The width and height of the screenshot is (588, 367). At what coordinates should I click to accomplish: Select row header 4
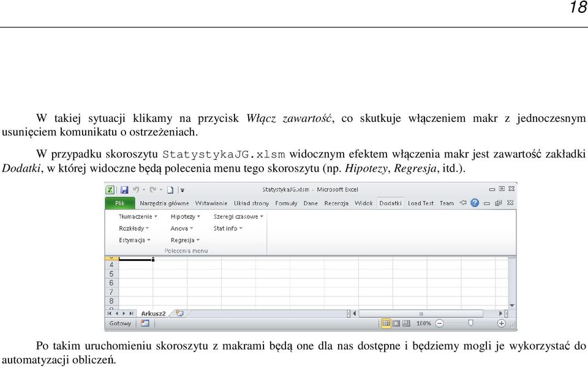click(x=111, y=265)
